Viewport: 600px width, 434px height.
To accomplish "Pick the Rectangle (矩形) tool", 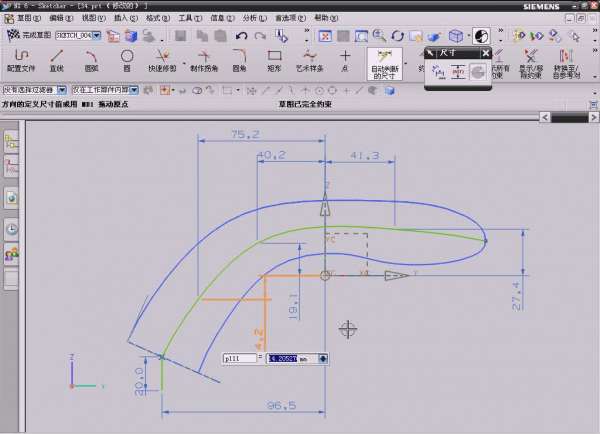I will pyautogui.click(x=275, y=60).
